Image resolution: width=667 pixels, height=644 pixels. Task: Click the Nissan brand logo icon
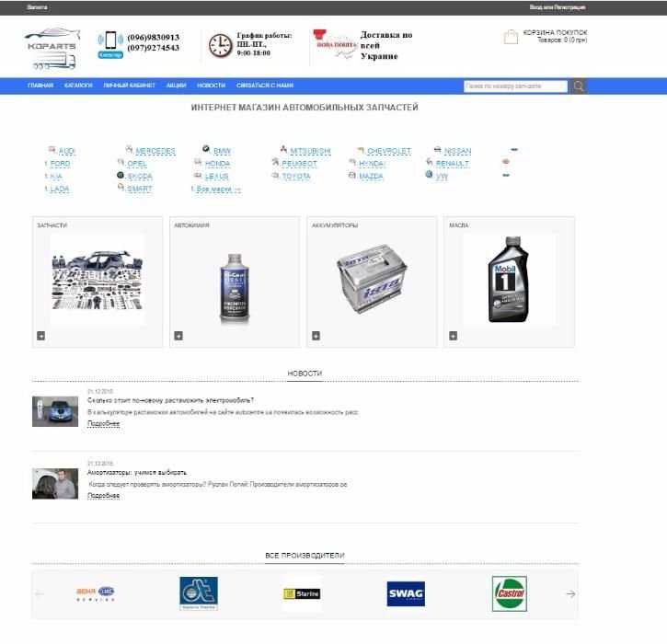pyautogui.click(x=437, y=149)
